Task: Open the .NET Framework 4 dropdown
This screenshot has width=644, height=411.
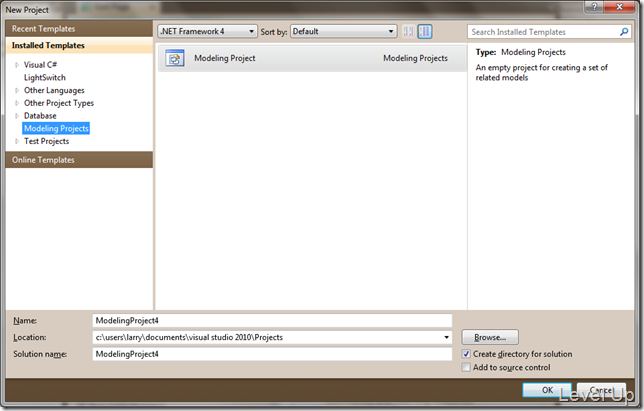Action: pyautogui.click(x=207, y=31)
